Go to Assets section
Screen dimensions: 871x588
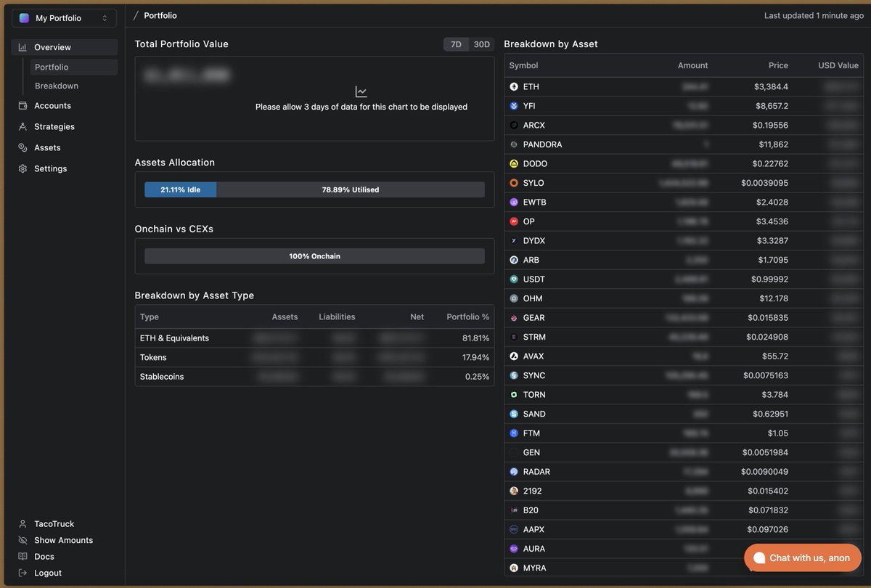(47, 147)
